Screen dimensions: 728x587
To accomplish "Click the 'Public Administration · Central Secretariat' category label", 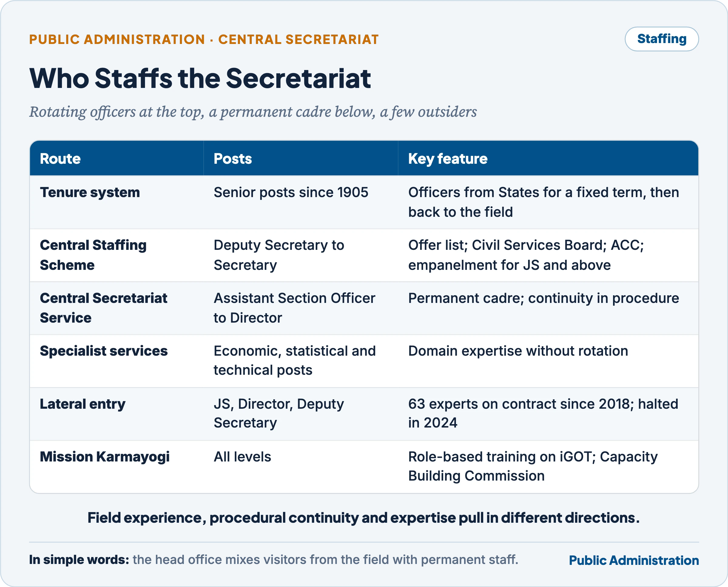I will [x=204, y=39].
